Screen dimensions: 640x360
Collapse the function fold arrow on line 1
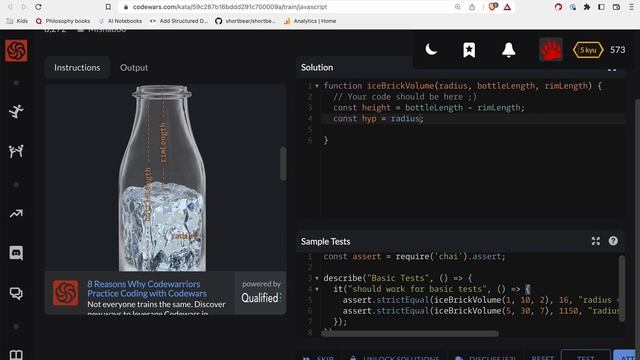[317, 86]
